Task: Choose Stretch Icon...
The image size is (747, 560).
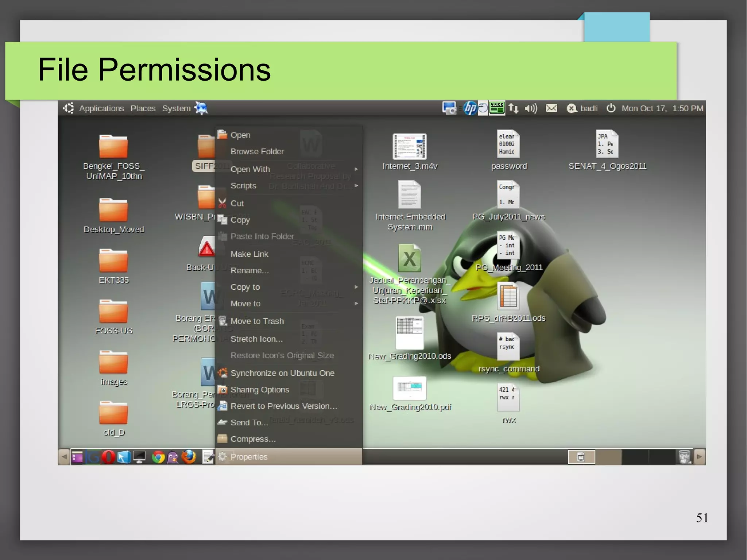Action: [289, 339]
